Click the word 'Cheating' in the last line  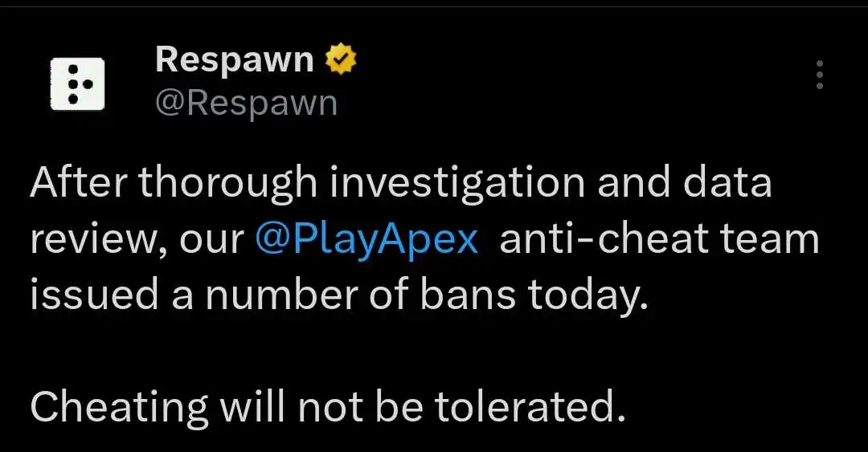(x=119, y=408)
